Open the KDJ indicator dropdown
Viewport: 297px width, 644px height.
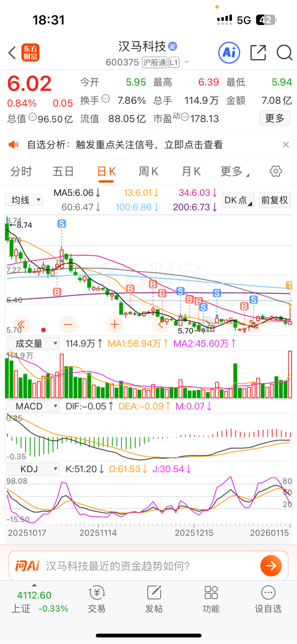(32, 469)
